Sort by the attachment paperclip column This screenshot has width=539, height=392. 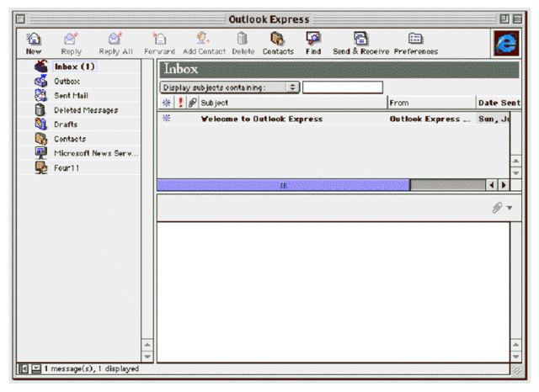(192, 103)
